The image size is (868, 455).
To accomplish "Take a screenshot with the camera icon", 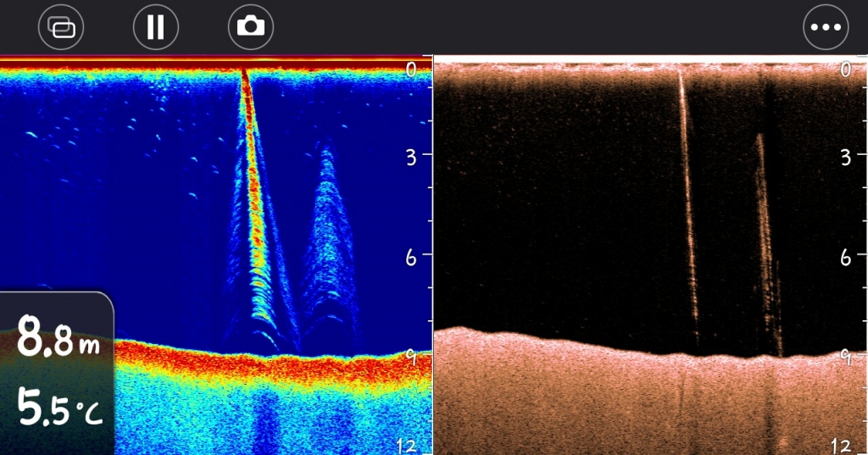I will [251, 26].
